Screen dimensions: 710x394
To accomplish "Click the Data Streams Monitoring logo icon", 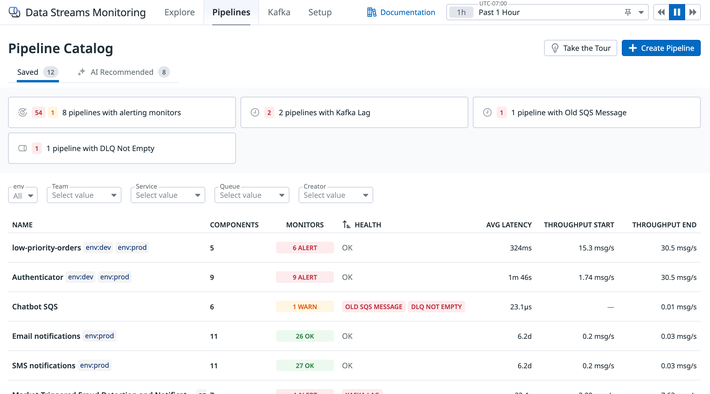I will 14,12.
